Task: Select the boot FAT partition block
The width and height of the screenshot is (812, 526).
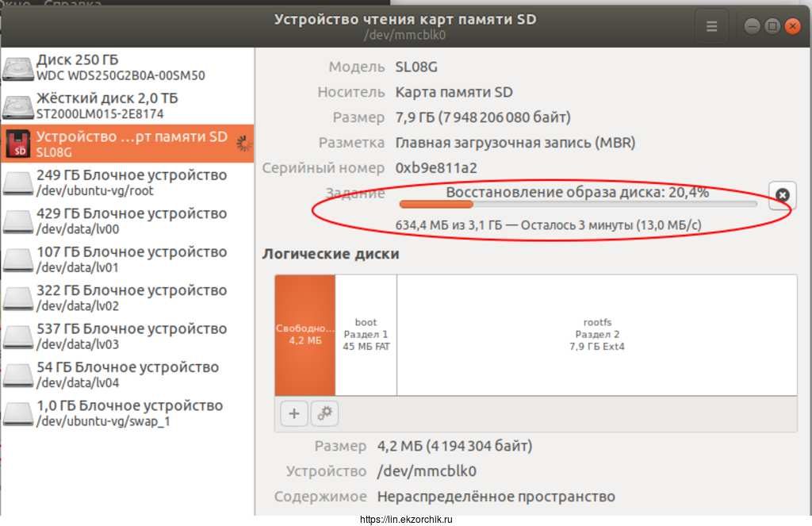Action: tap(366, 335)
